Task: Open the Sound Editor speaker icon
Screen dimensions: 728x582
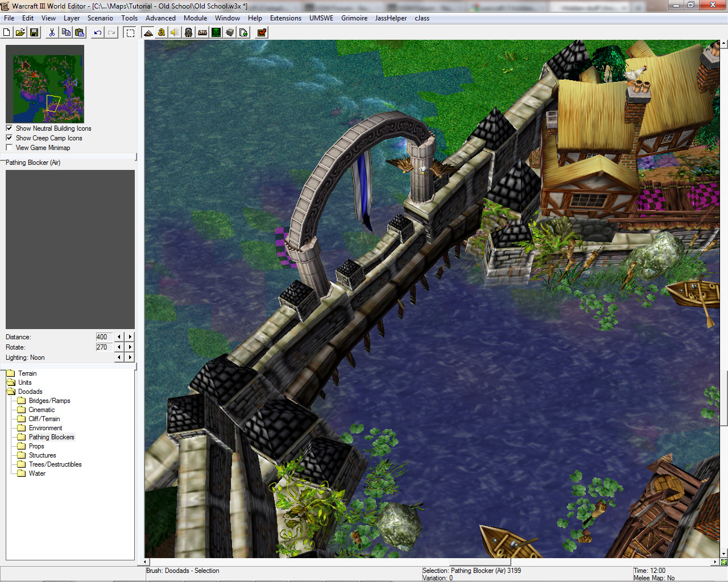Action: [175, 32]
